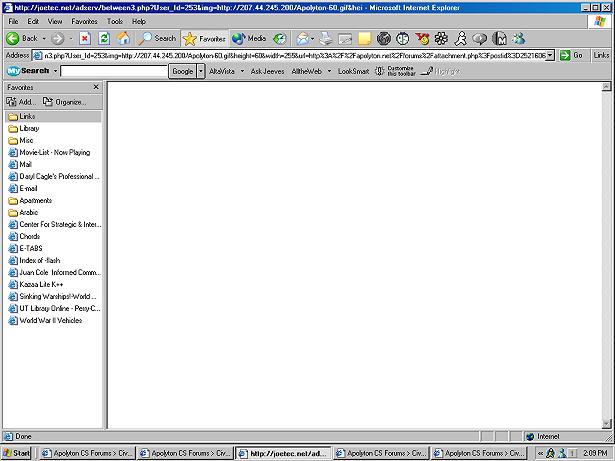
Task: Toggle the Favorites toolbar button
Action: 204,38
